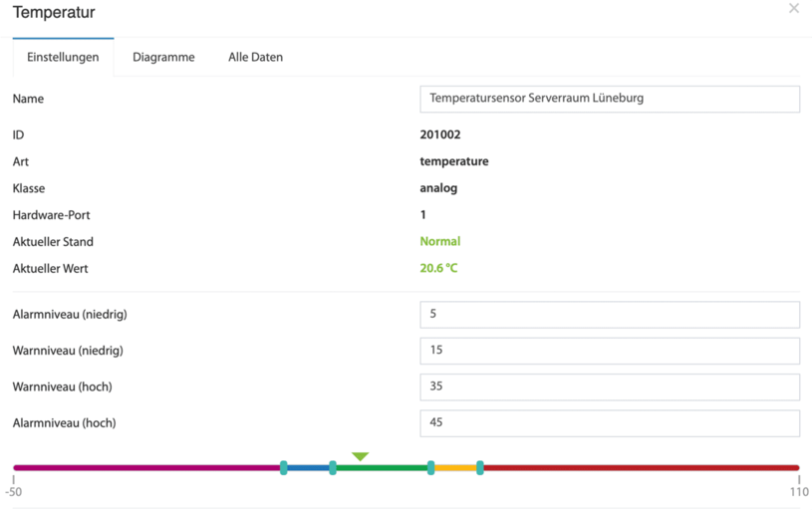The height and width of the screenshot is (510, 812).
Task: Click the yellow high-warning range segment
Action: [x=455, y=467]
